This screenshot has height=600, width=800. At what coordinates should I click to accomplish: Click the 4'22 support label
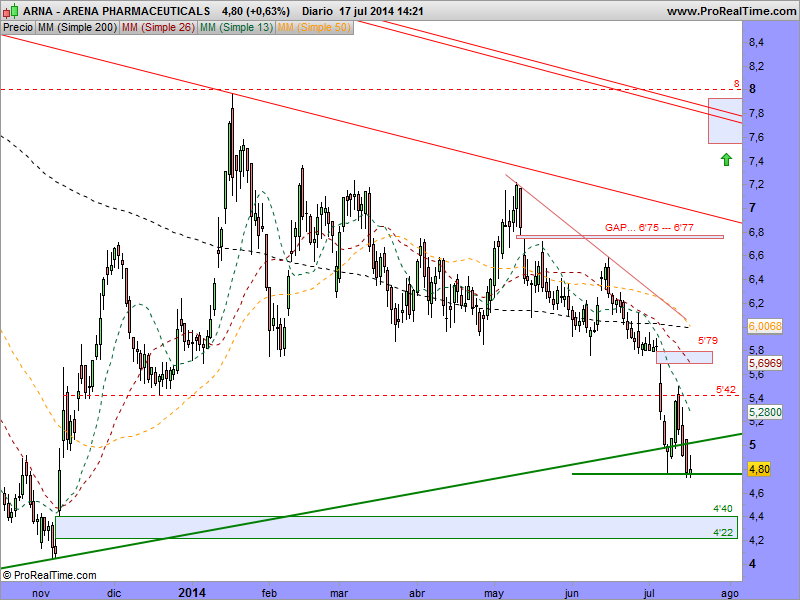(722, 533)
